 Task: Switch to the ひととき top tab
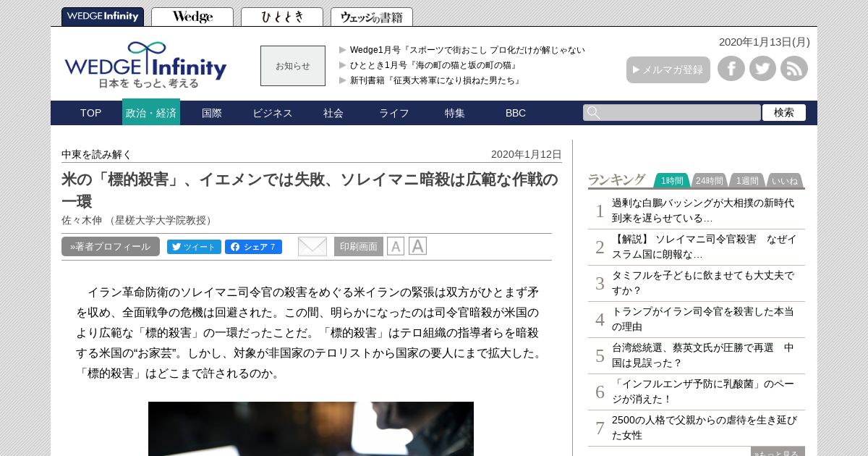(282, 17)
